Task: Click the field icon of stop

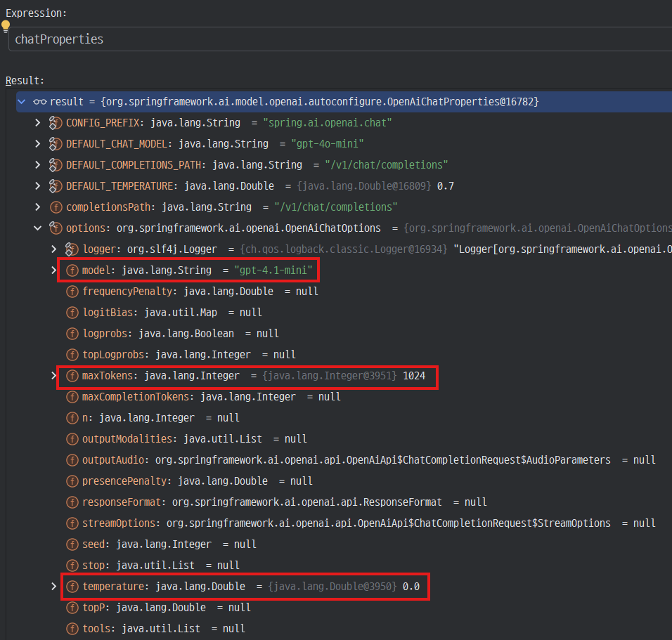Action: pyautogui.click(x=72, y=565)
